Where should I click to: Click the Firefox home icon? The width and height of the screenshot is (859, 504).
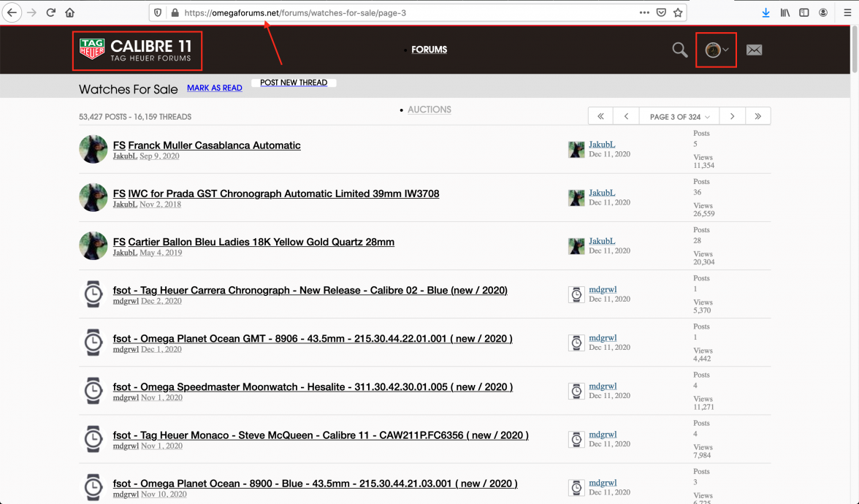(x=70, y=12)
